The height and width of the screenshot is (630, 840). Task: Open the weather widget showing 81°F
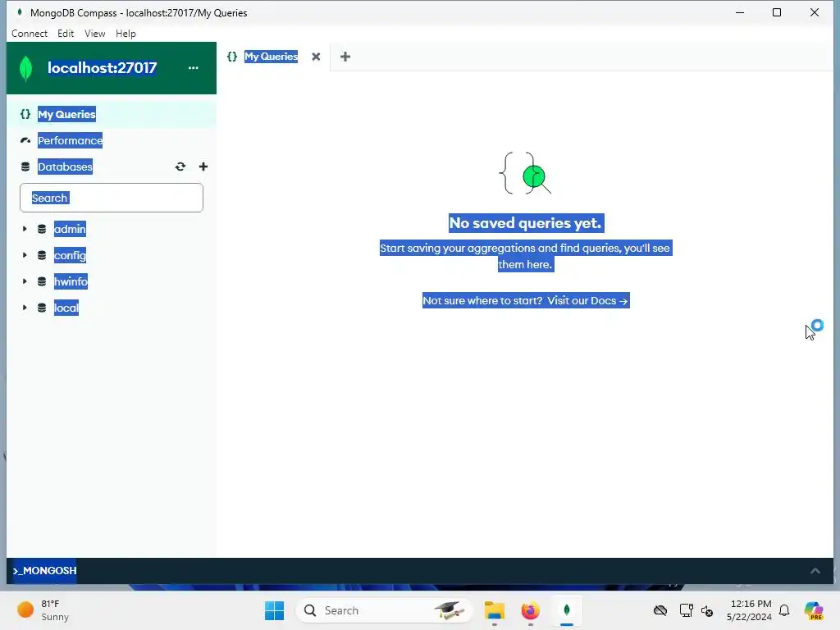(x=43, y=610)
